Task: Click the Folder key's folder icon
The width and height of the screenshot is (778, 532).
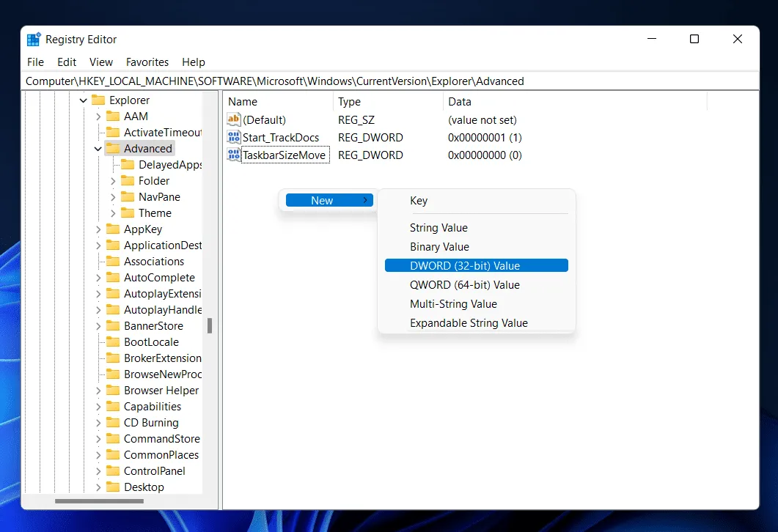Action: (128, 180)
